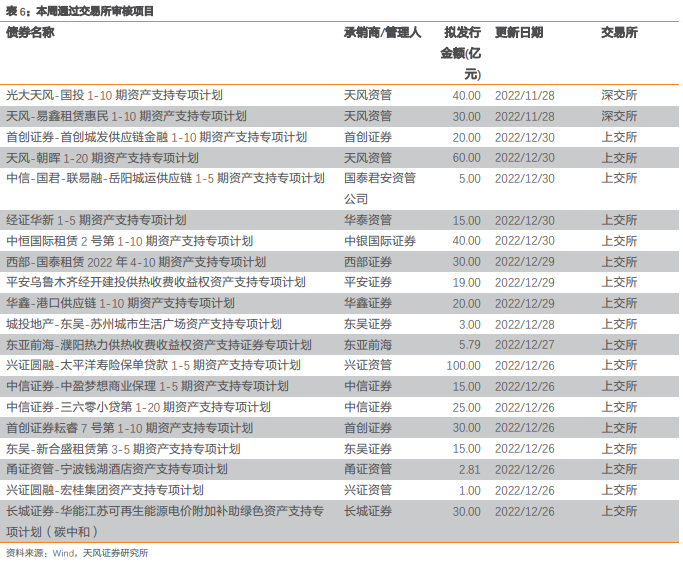Click the '交易所' column header
The height and width of the screenshot is (562, 683).
click(x=619, y=32)
